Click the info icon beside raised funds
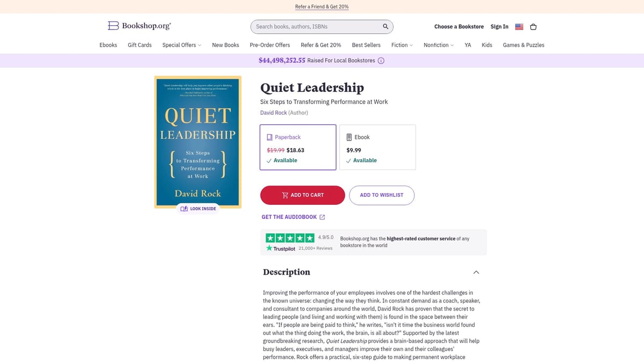Viewport: 644px width, 362px height. [381, 61]
